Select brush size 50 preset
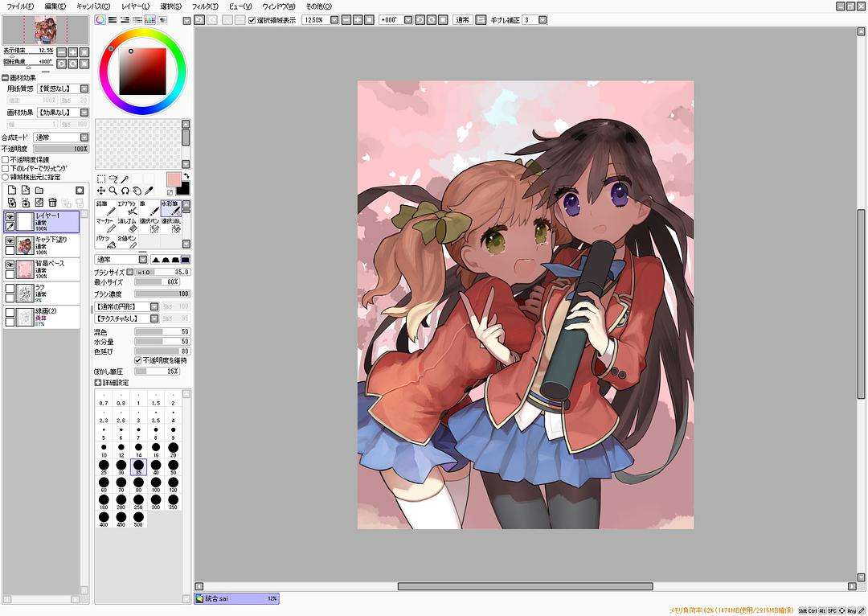 pos(173,467)
